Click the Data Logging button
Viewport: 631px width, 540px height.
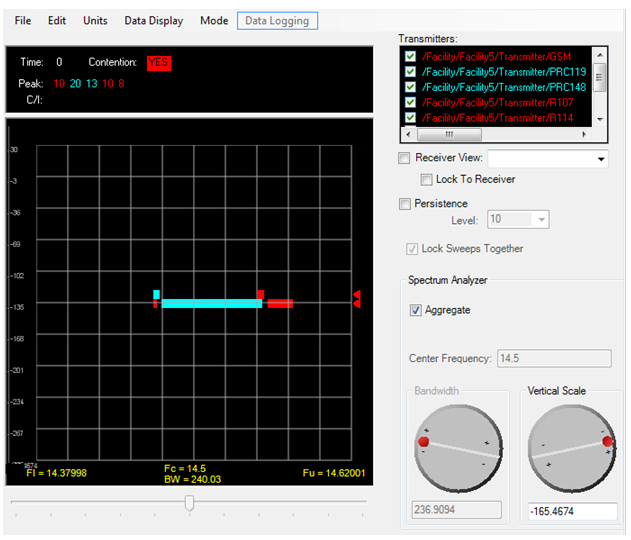pos(277,20)
